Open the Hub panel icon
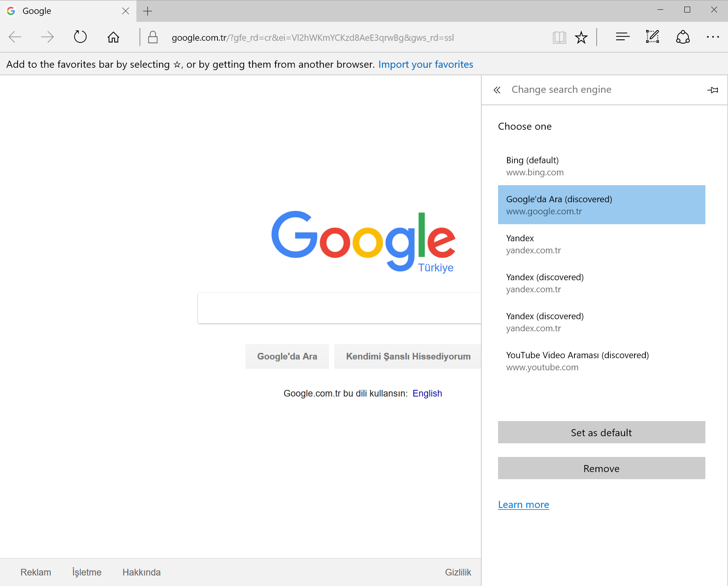 coord(623,37)
